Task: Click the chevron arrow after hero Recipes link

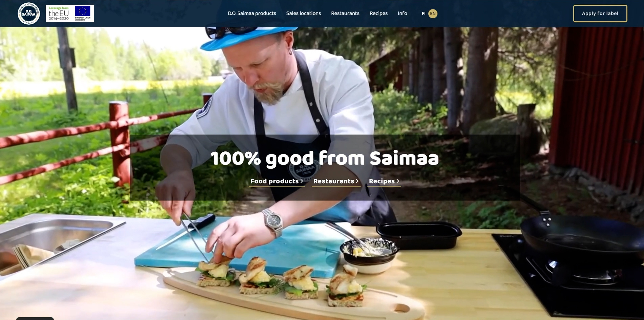Action: [398, 181]
